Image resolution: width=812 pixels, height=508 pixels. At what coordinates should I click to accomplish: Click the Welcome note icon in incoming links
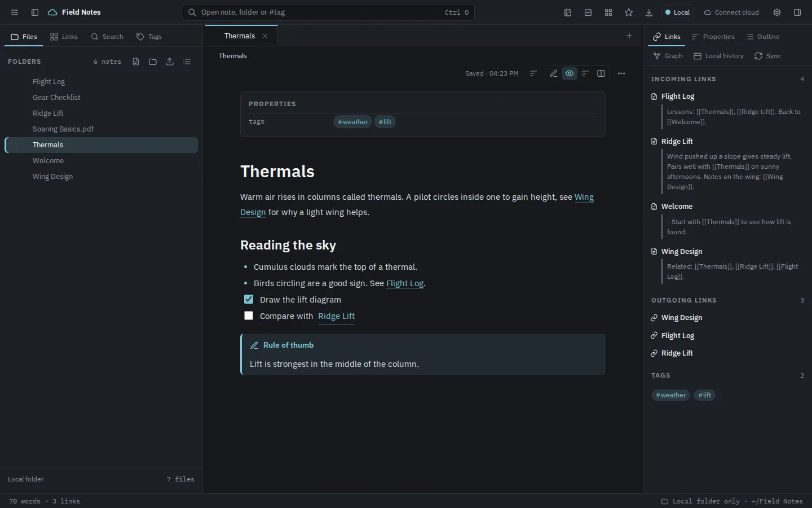click(654, 207)
